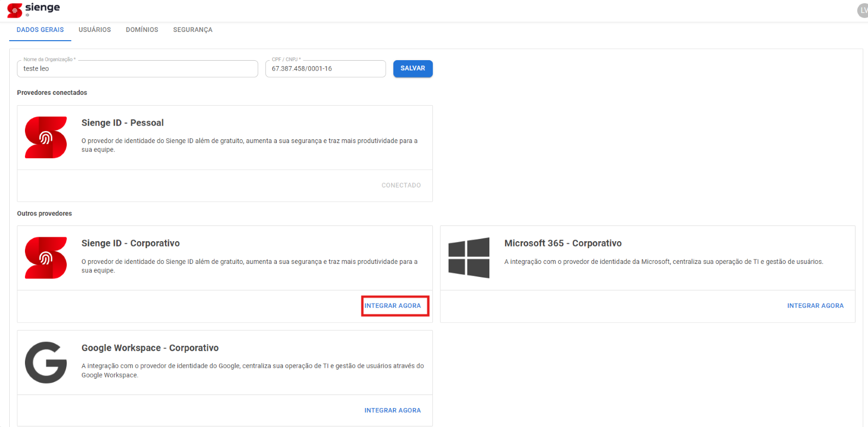This screenshot has width=868, height=427.
Task: Focus the CPF / CNPJ field
Action: pos(325,69)
